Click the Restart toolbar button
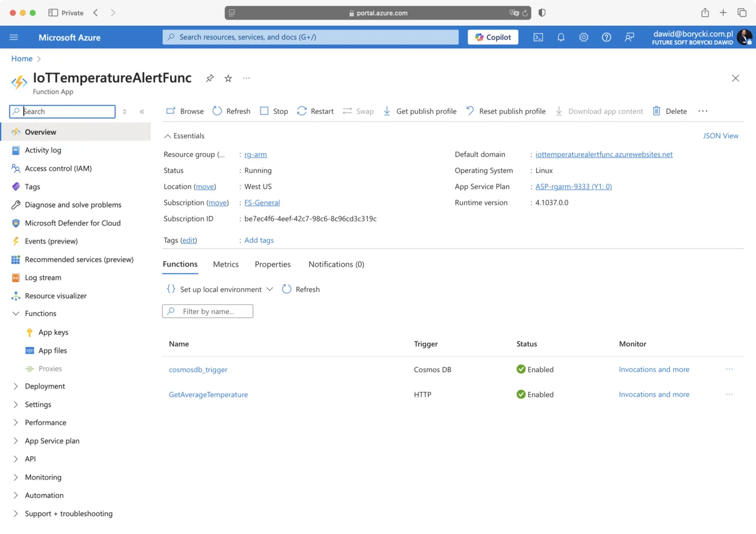The width and height of the screenshot is (756, 534). coord(315,111)
